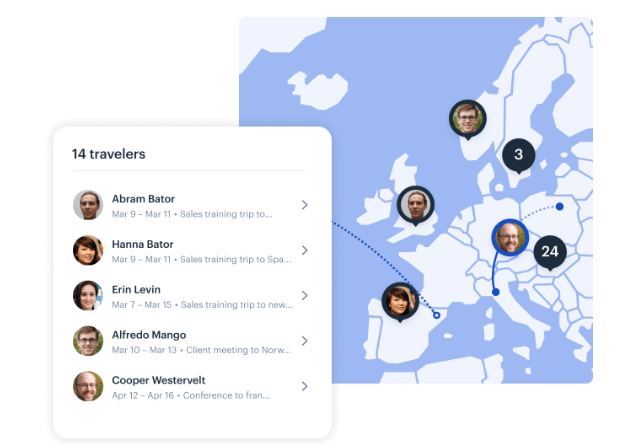
Task: Click the glasses man pin over Norway
Action: click(x=467, y=119)
